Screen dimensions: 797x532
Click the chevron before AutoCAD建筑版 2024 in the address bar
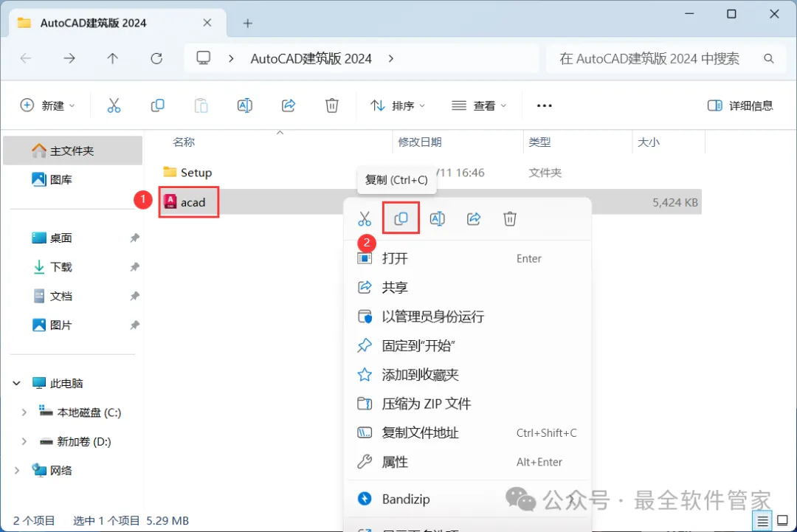tap(231, 58)
